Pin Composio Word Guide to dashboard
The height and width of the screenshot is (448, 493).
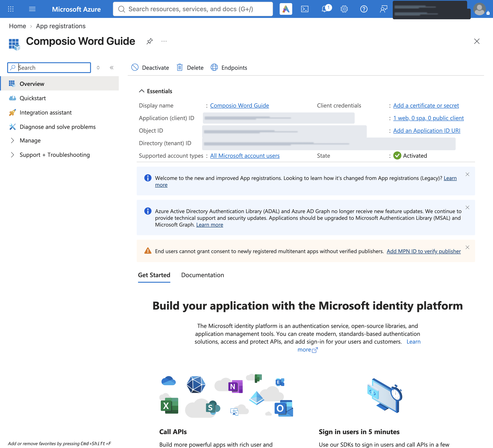[150, 41]
